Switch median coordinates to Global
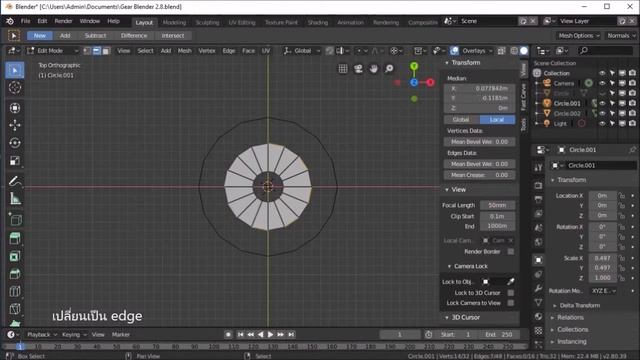 pyautogui.click(x=461, y=120)
